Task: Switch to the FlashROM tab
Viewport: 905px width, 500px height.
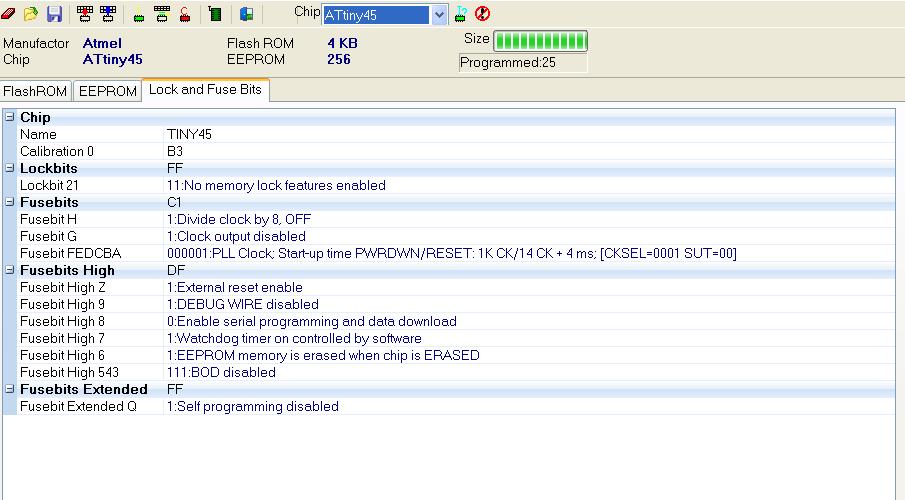Action: coord(35,91)
